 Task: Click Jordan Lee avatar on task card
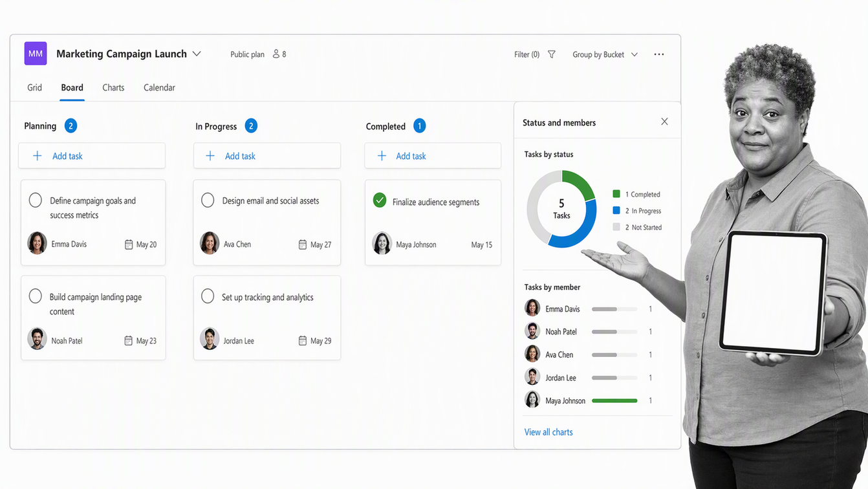click(x=210, y=339)
